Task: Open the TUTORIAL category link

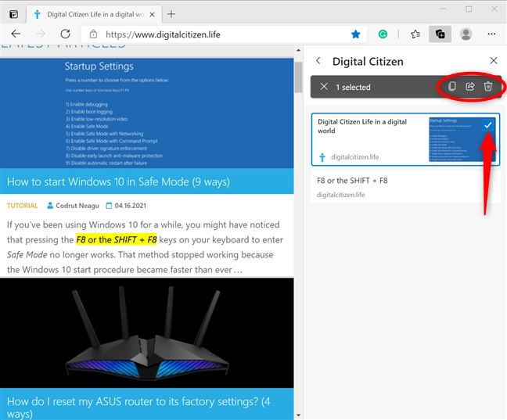Action: coord(23,206)
